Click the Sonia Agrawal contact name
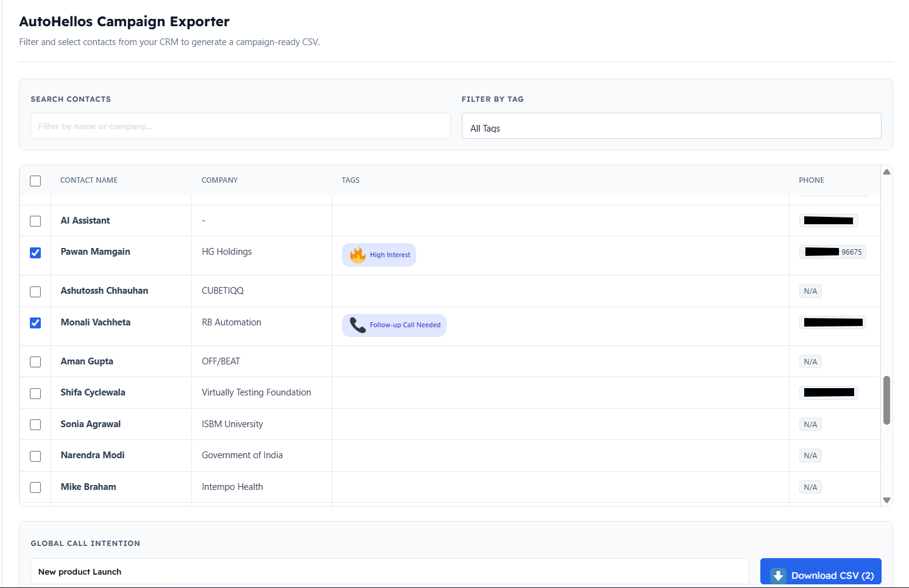This screenshot has height=588, width=909. click(91, 424)
